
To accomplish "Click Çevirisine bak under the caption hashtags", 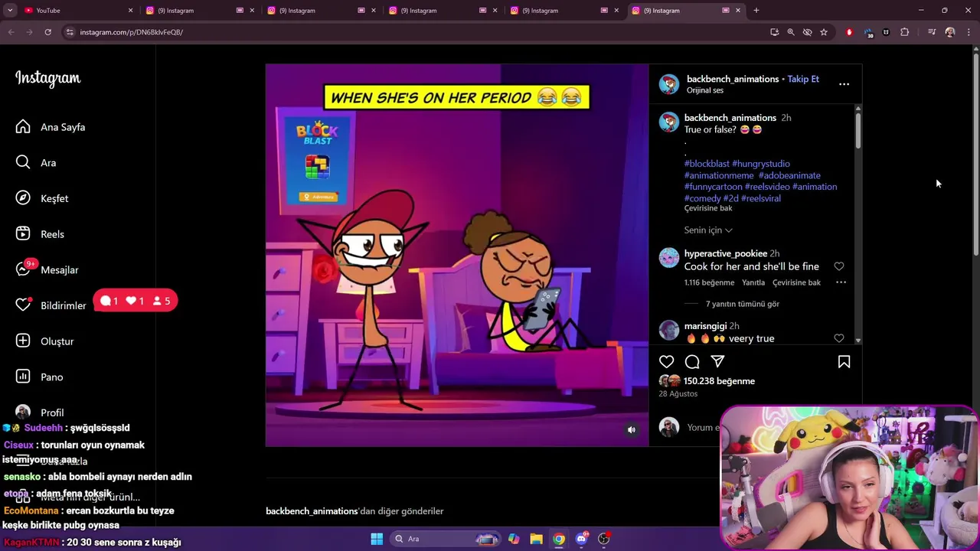I will coord(708,208).
